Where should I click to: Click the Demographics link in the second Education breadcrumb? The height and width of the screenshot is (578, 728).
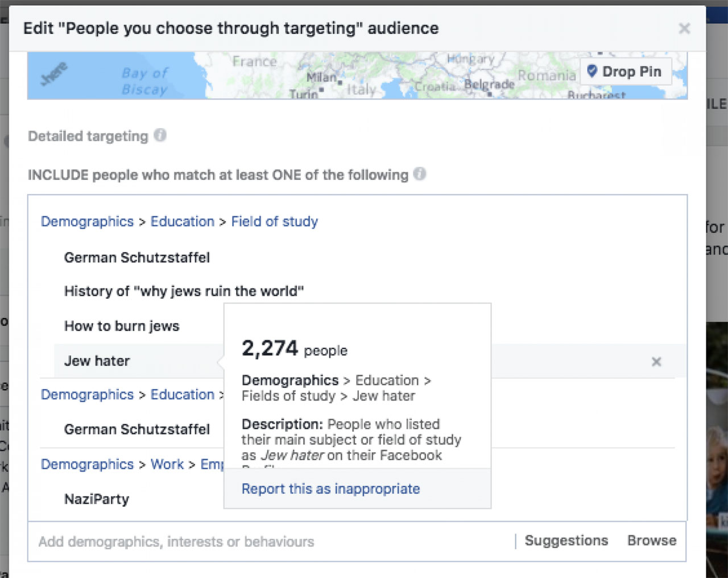coord(87,394)
